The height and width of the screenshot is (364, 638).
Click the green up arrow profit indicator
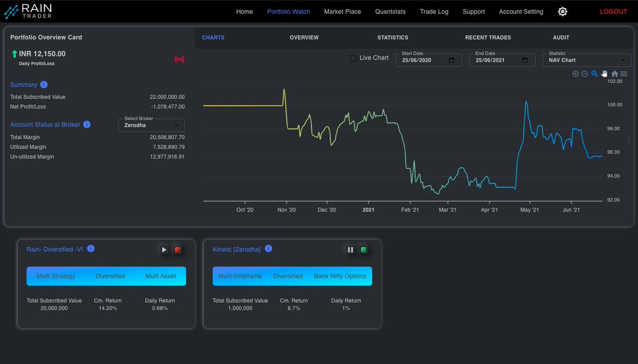point(14,54)
